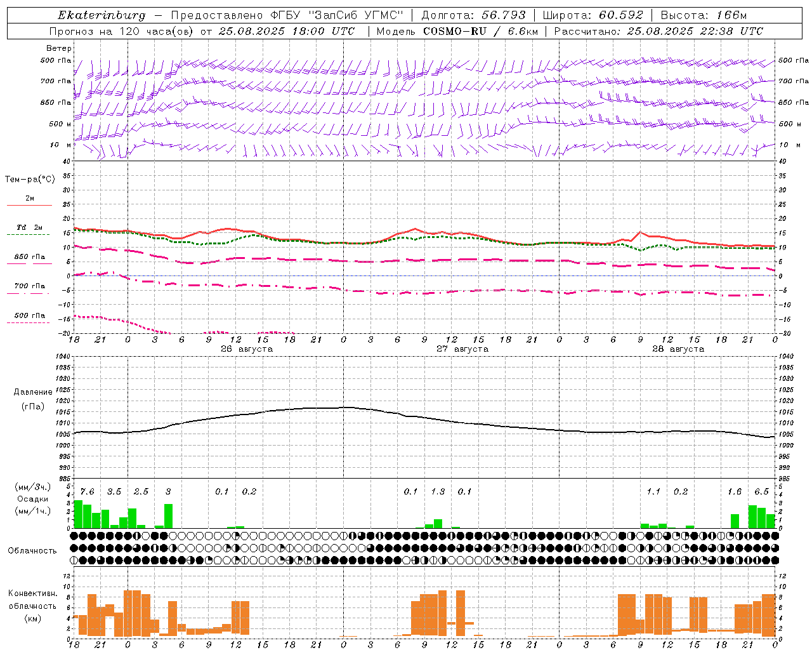The image size is (812, 650).
Task: Click the '(мм/3ч.)' precipitation unit label
Action: click(x=33, y=487)
